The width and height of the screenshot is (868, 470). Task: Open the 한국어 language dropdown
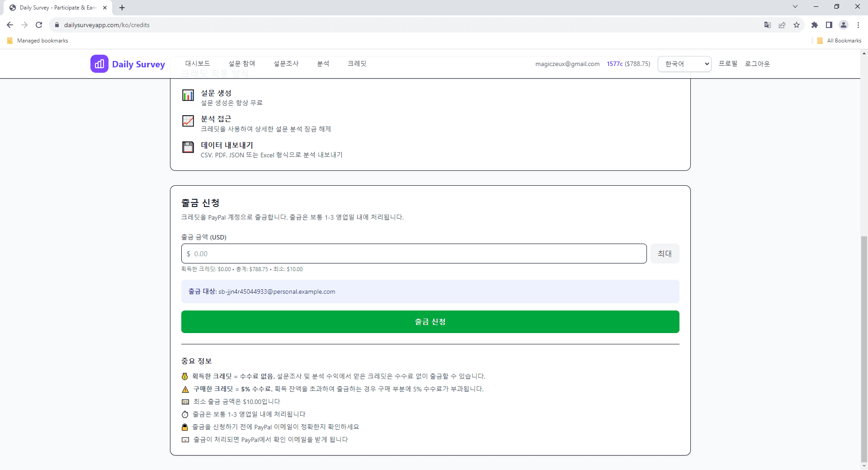(x=684, y=64)
